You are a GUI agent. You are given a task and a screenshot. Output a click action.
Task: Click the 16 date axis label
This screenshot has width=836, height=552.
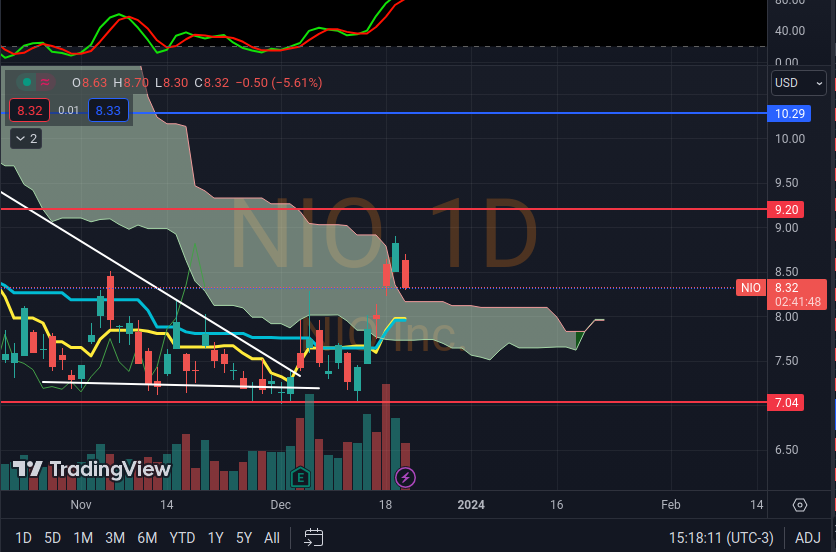point(557,505)
